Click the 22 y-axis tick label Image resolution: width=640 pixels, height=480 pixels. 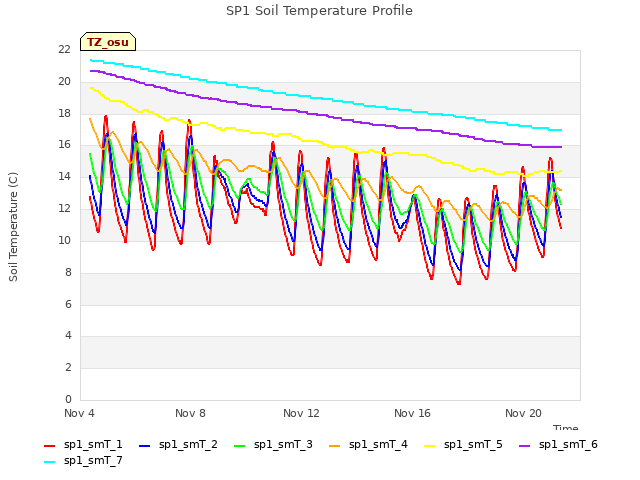65,49
